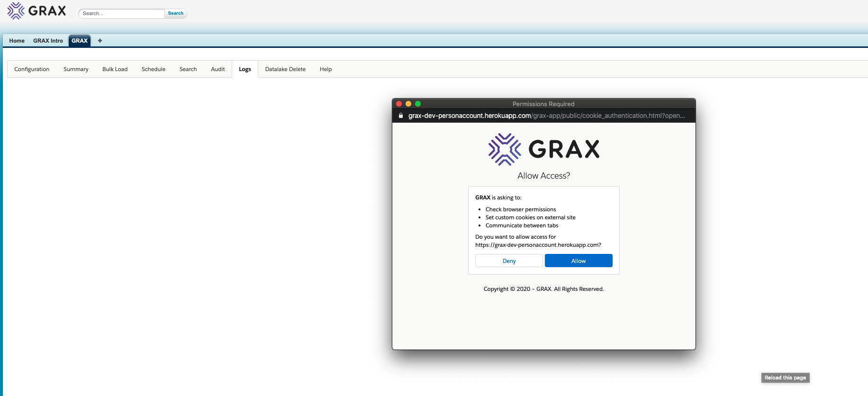868x396 pixels.
Task: Switch to the Summary tab
Action: click(76, 69)
